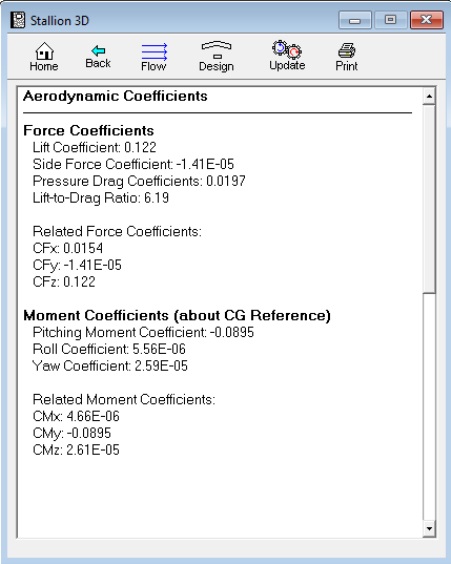Go back using the Back arrow
The height and width of the screenshot is (564, 451).
tap(98, 56)
